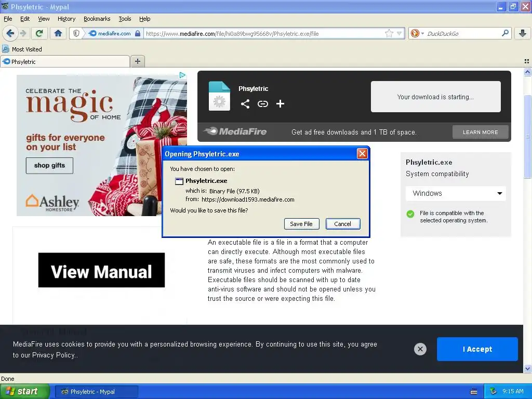This screenshot has width=532, height=399.
Task: Open the Edit menu
Action: 25,19
